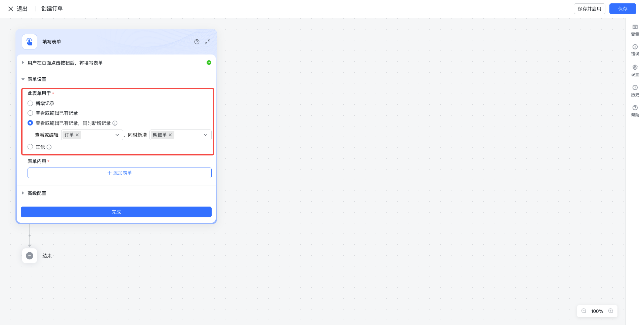Screen dimensions: 644x325
Task: Open the 帮助 help panel
Action: click(x=635, y=111)
